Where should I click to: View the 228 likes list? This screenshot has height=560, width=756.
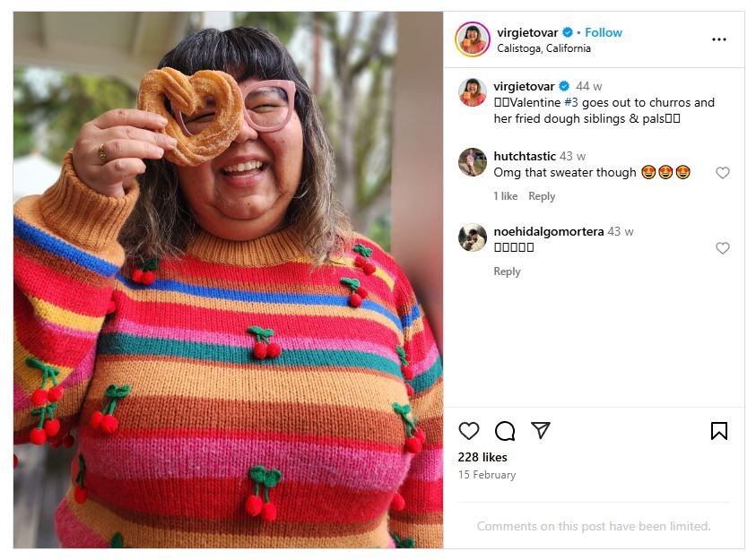pos(482,458)
